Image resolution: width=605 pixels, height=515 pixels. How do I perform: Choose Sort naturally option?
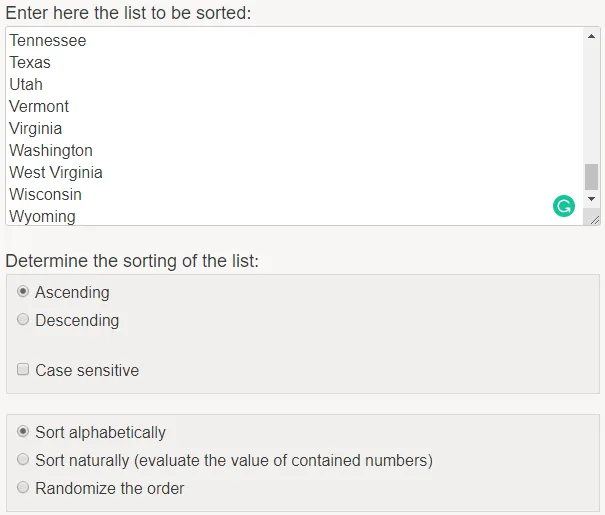23,460
